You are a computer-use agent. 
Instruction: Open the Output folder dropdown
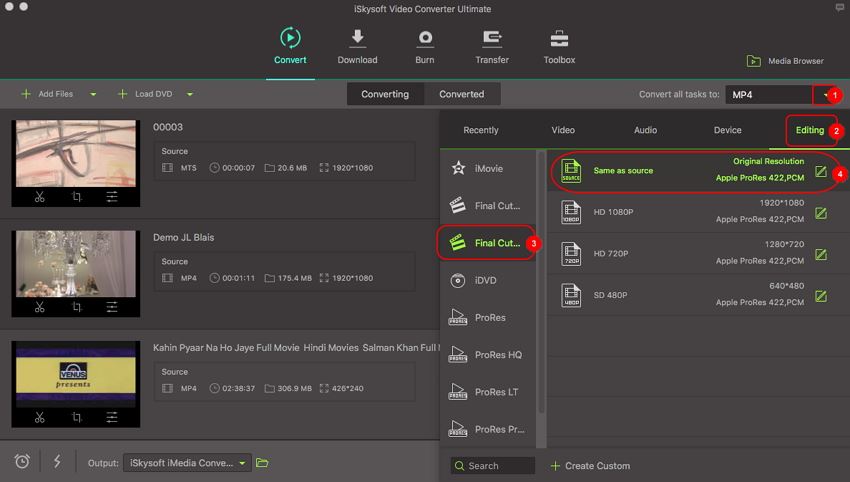coord(188,462)
